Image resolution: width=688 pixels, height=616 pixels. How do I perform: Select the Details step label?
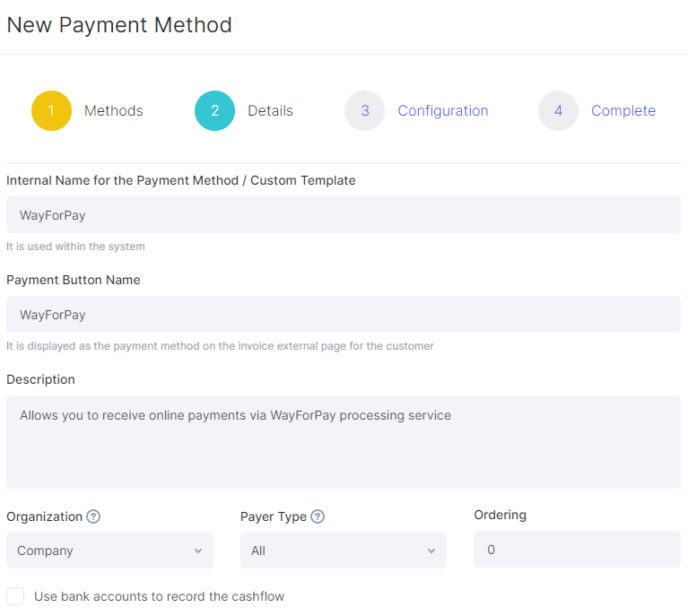click(270, 110)
